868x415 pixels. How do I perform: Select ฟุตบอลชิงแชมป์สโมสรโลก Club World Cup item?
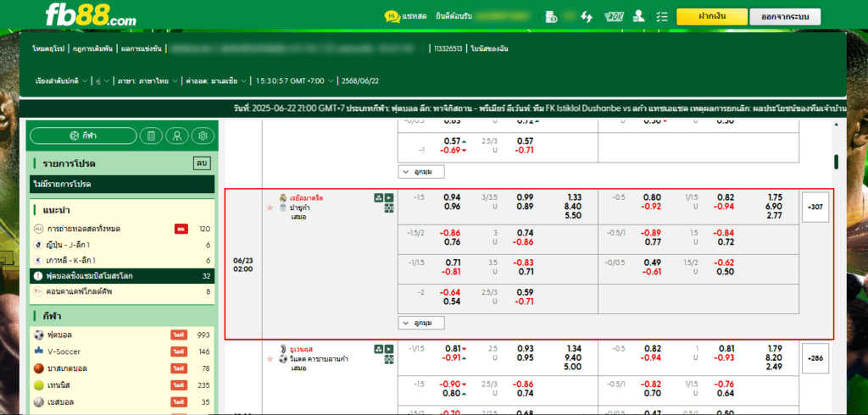pyautogui.click(x=122, y=276)
